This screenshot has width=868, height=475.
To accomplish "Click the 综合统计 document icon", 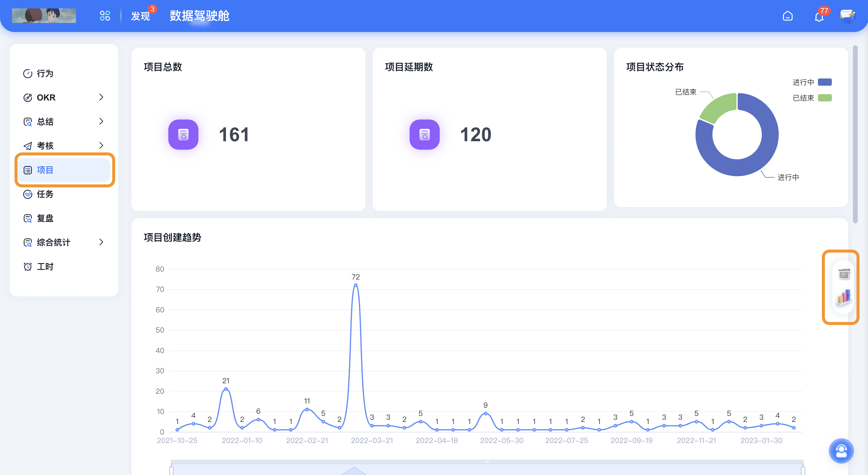I will point(28,242).
